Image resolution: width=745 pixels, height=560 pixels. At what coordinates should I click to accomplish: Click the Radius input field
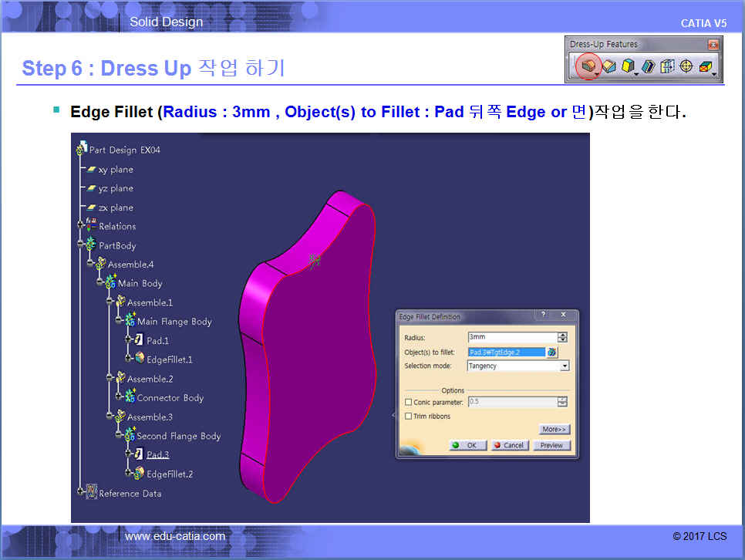(x=511, y=337)
